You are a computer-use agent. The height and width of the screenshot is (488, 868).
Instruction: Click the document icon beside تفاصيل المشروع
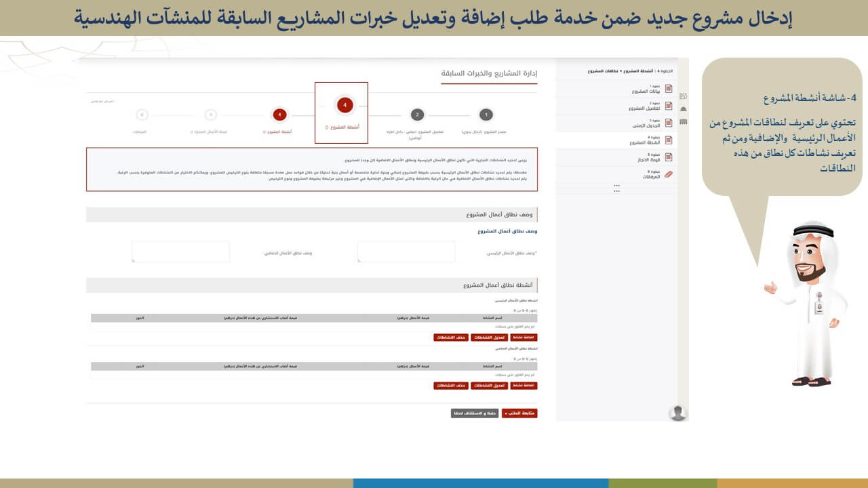[669, 106]
